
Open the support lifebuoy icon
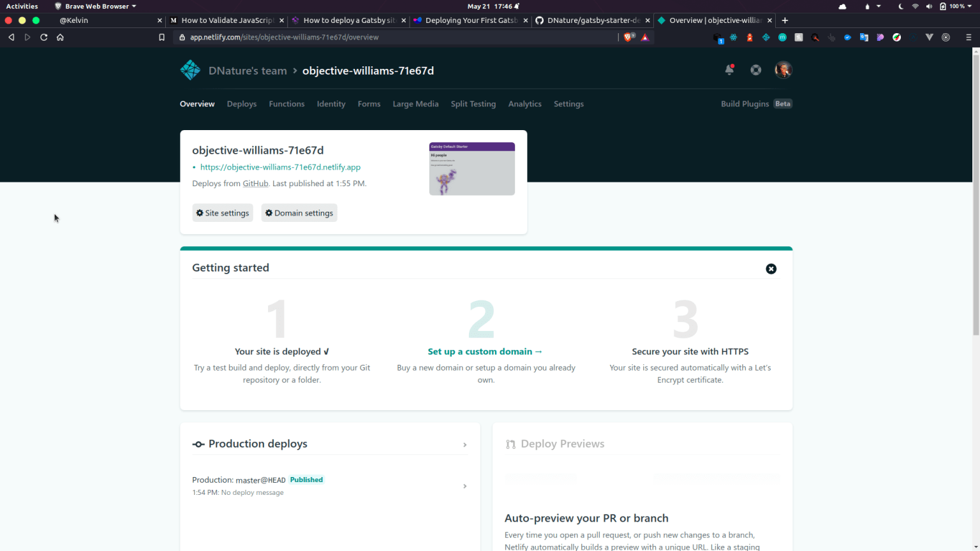756,70
